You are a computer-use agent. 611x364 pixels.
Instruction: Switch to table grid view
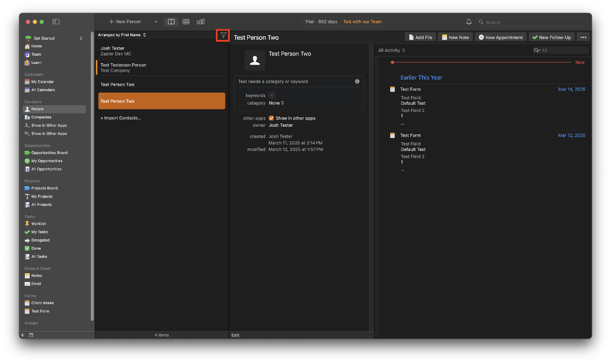click(x=186, y=22)
